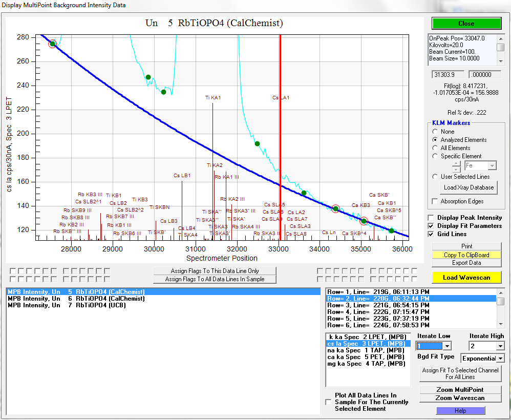Select All Elements KLM markers

point(436,148)
